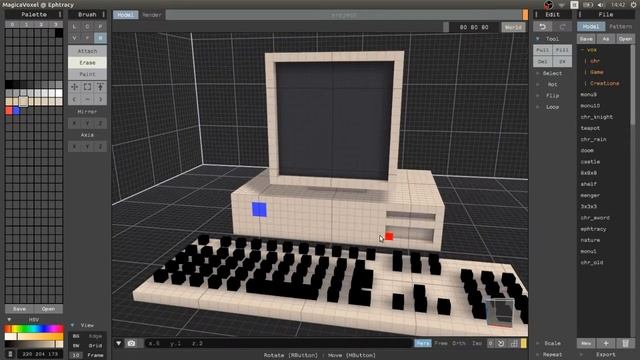Viewport: 640px width, 360px height.
Task: Toggle Edge display in View panel
Action: click(x=95, y=336)
